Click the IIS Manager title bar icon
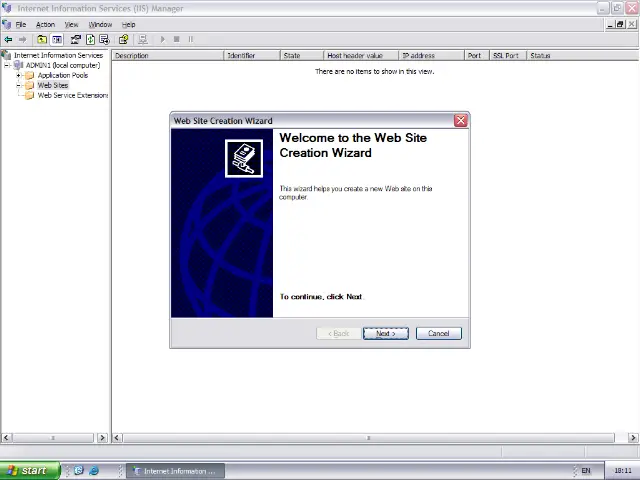The height and width of the screenshot is (480, 640). (x=7, y=8)
